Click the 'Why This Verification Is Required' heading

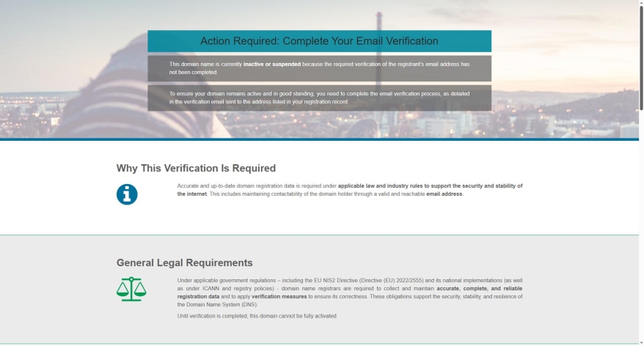196,169
